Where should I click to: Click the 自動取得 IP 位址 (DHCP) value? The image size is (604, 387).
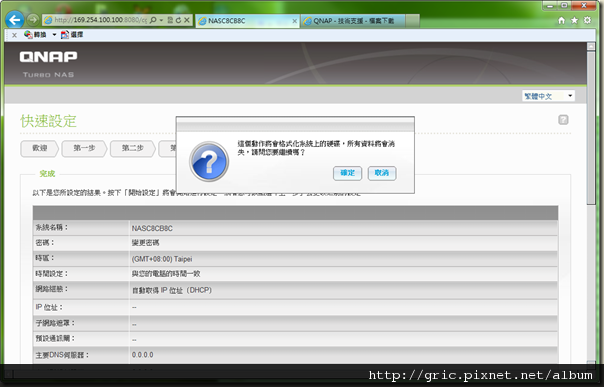pyautogui.click(x=172, y=290)
